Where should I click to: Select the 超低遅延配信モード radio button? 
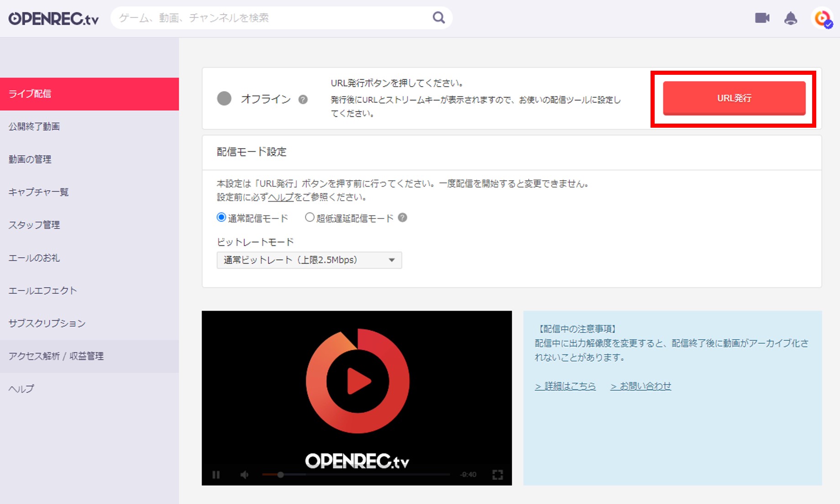[310, 218]
